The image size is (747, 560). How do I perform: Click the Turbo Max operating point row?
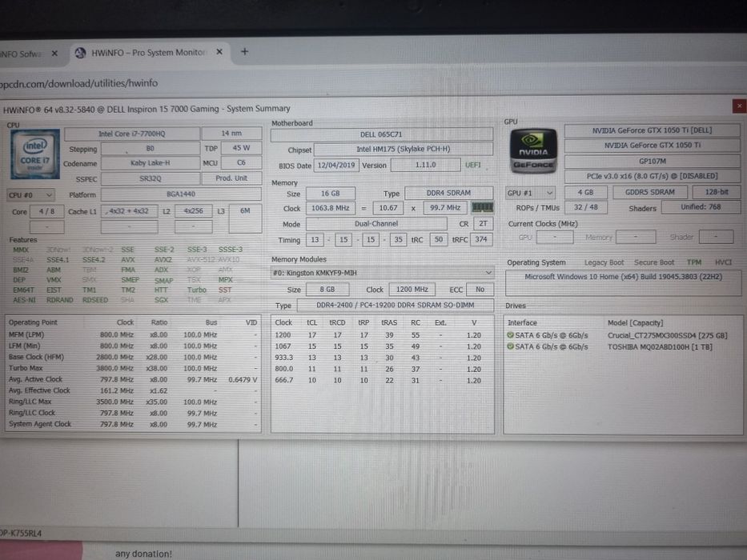pyautogui.click(x=133, y=368)
